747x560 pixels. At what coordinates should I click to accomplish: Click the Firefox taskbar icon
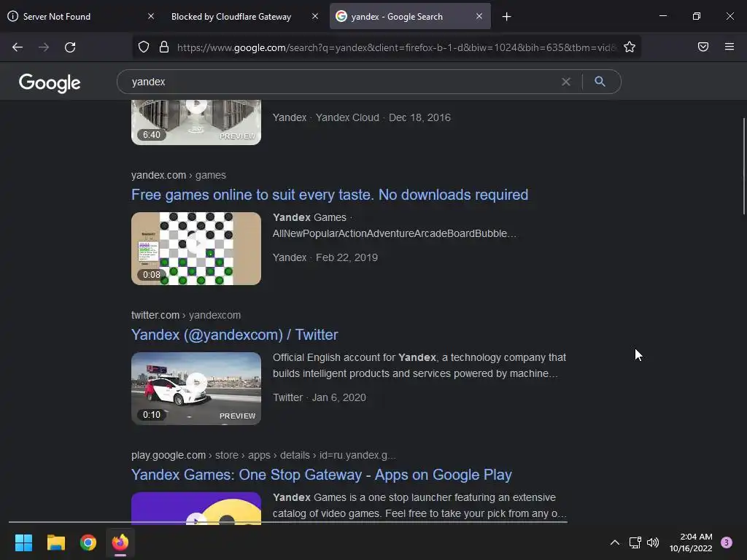click(120, 542)
